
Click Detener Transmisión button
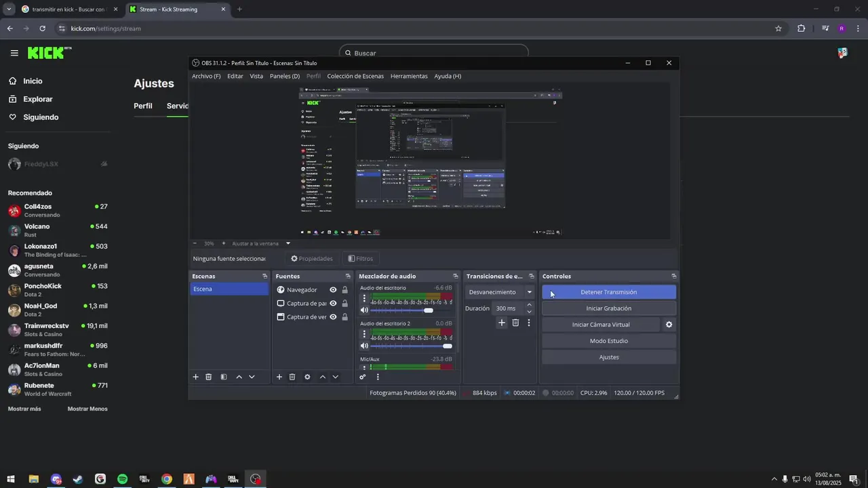tap(609, 292)
